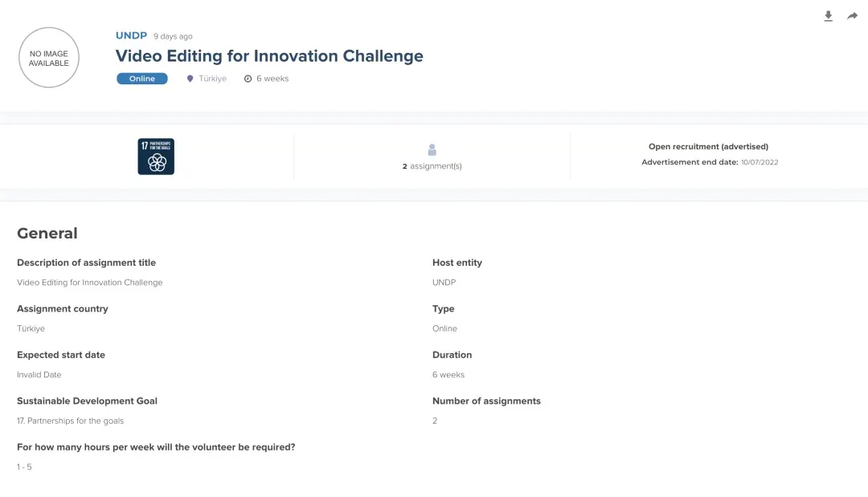Click the No Image Available placeholder
The height and width of the screenshot is (497, 868).
click(49, 58)
